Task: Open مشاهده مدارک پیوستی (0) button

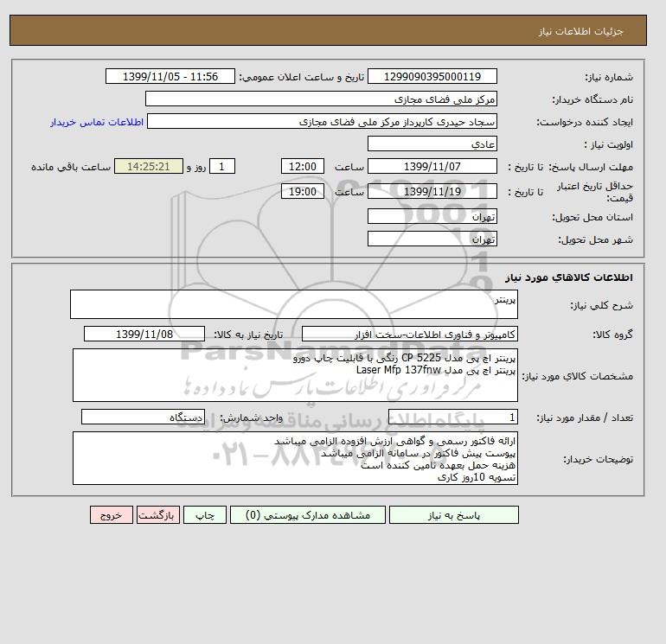Action: pyautogui.click(x=308, y=514)
